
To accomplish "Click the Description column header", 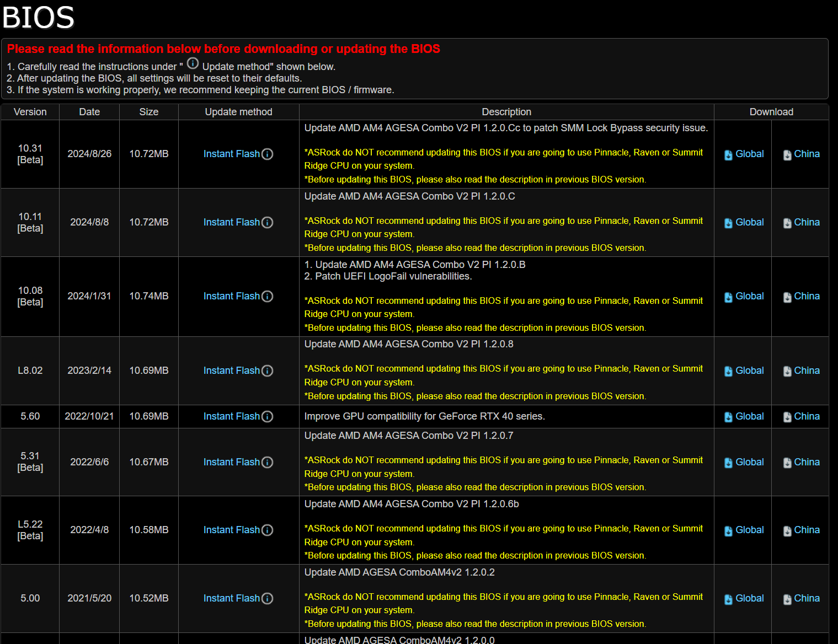I will (506, 112).
